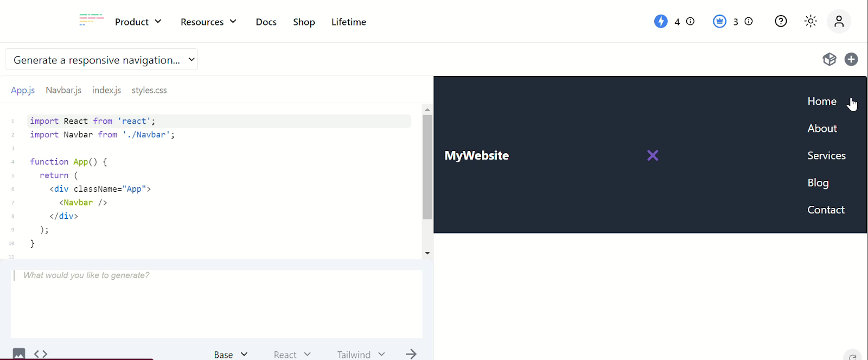Open the React framework dropdown

pos(292,355)
